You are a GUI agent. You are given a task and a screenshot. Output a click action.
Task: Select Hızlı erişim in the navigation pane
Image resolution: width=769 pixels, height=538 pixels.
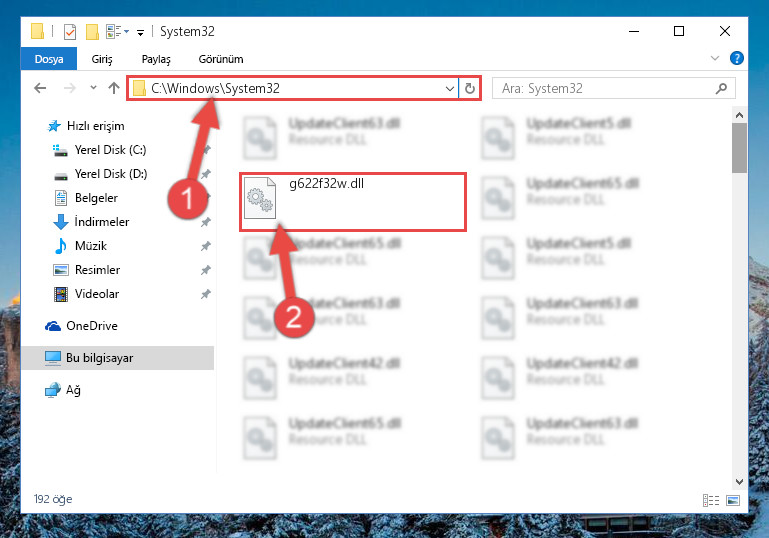85,126
